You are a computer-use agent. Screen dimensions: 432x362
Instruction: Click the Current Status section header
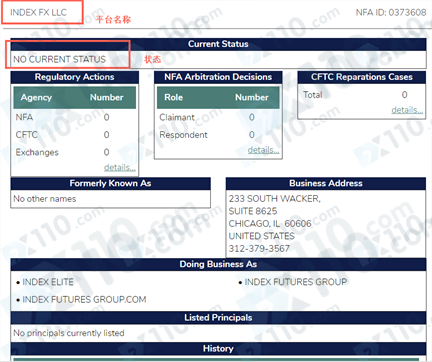click(218, 44)
